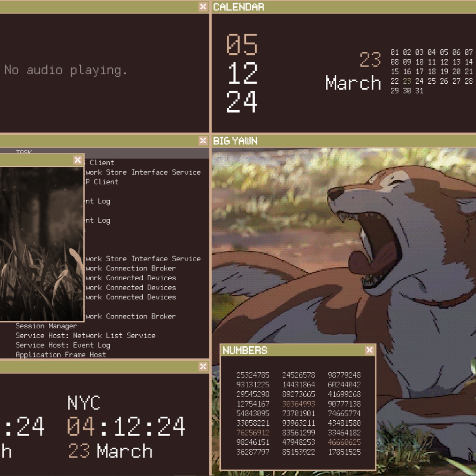The height and width of the screenshot is (476, 476).
Task: Select 'Session Manager' task row
Action: point(46,326)
